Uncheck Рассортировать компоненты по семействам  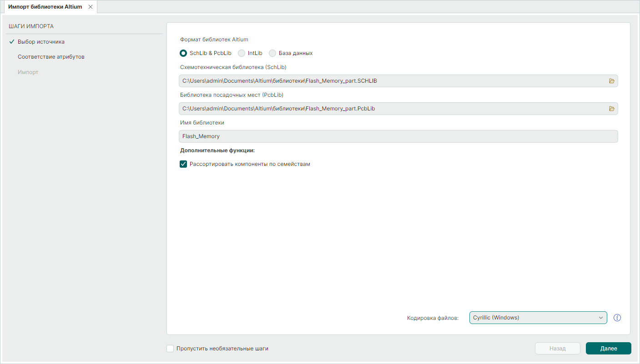183,164
